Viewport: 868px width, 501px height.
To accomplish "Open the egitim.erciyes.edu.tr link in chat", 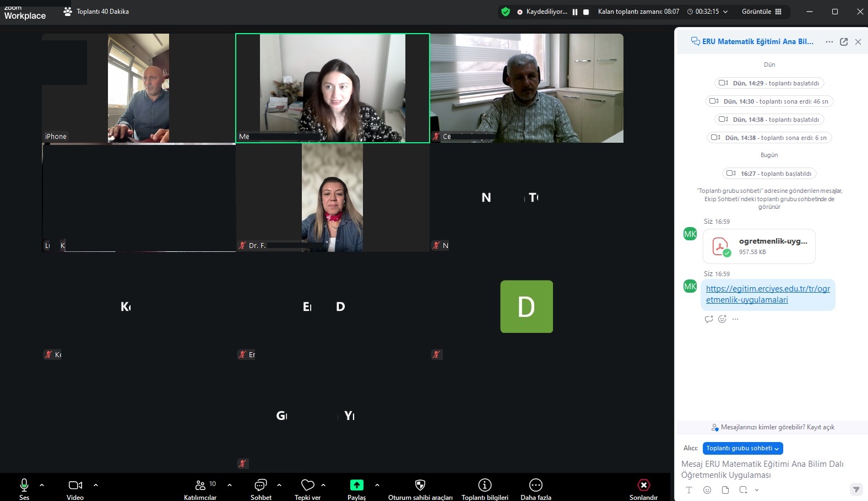I will 768,294.
